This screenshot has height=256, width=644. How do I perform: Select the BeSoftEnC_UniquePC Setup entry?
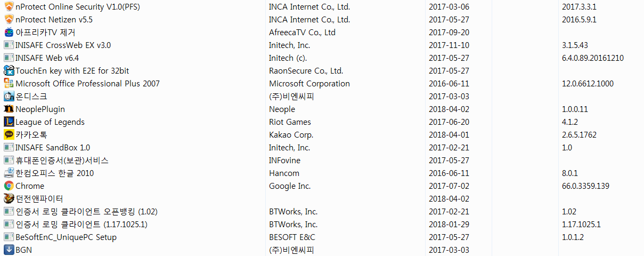(66, 237)
